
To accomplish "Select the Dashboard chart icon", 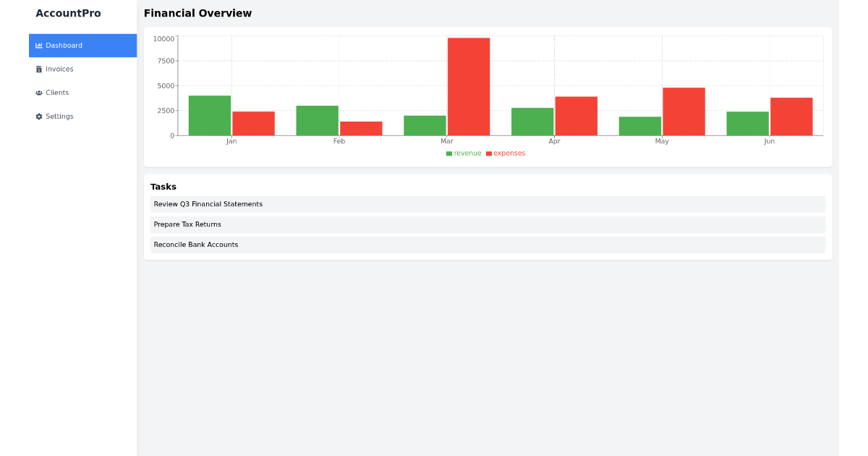I will 38,45.
